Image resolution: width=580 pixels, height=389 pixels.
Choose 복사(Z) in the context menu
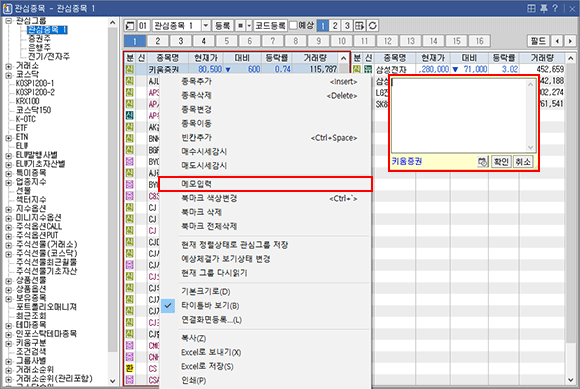(265, 338)
